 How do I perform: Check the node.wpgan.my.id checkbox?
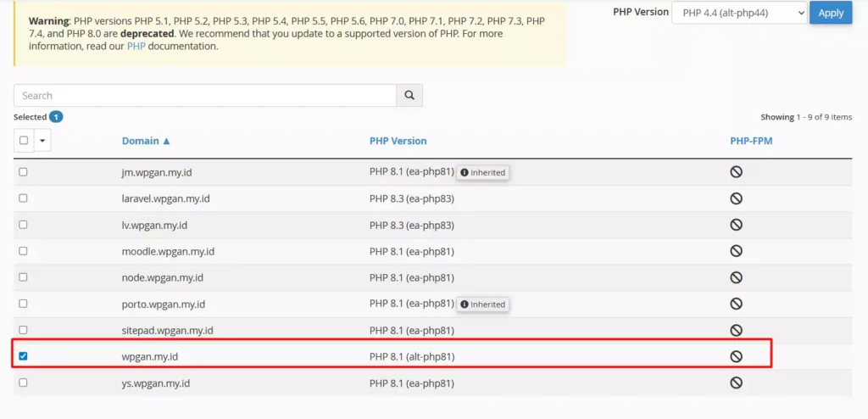click(23, 277)
